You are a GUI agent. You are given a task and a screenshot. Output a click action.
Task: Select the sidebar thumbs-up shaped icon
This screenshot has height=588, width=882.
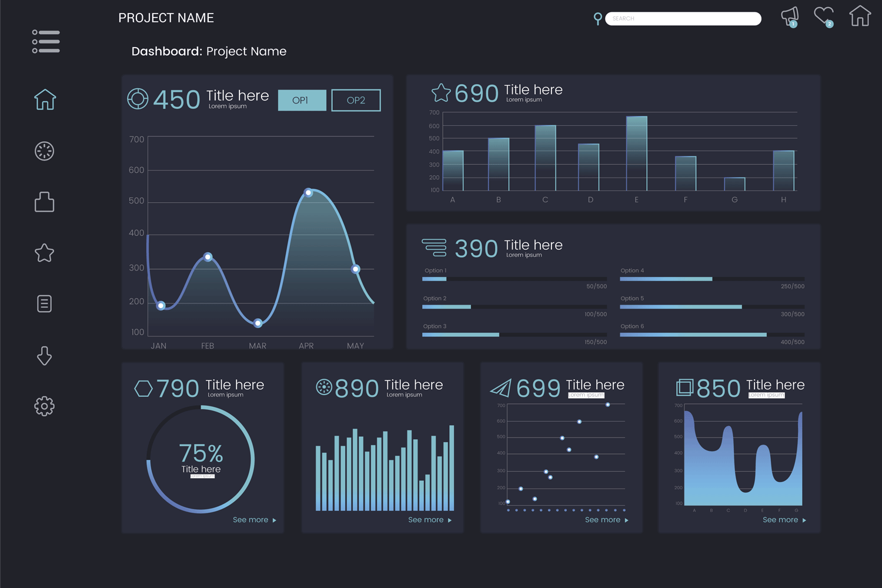(x=44, y=202)
